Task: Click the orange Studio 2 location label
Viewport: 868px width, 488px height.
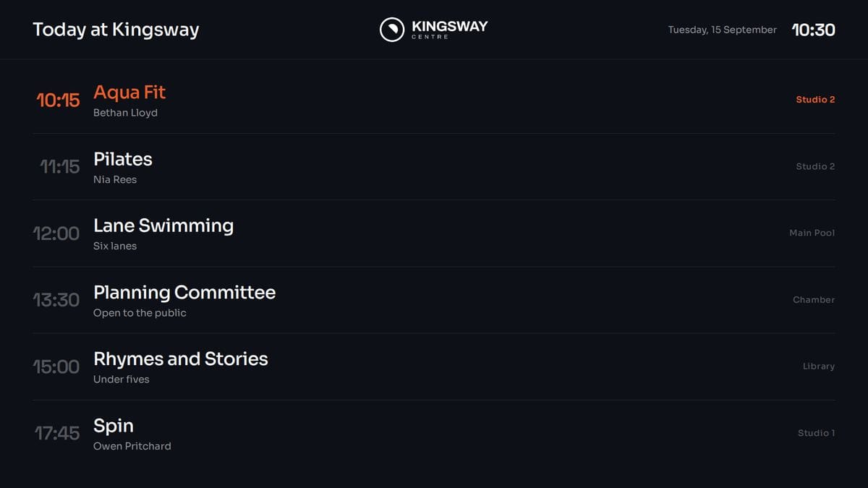Action: point(815,100)
